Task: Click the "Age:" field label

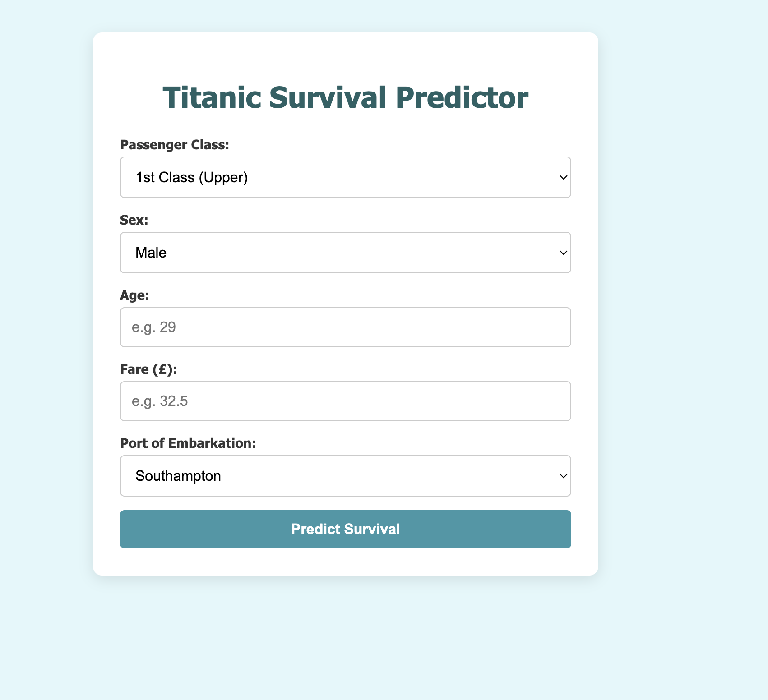Action: 134,295
